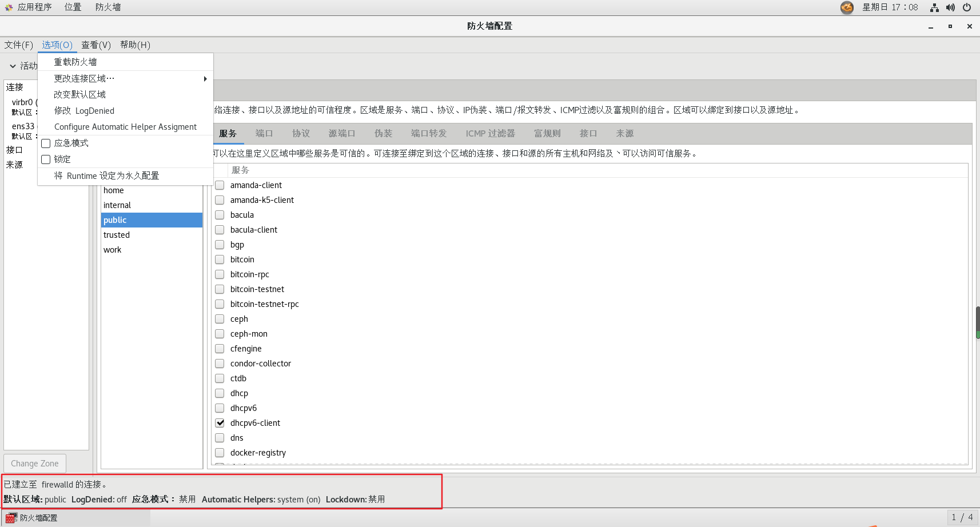Select Configure Automatic Helper Assigment entry

pos(126,127)
